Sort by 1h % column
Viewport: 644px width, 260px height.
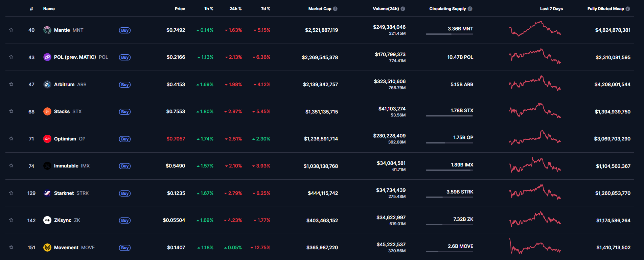(x=209, y=9)
